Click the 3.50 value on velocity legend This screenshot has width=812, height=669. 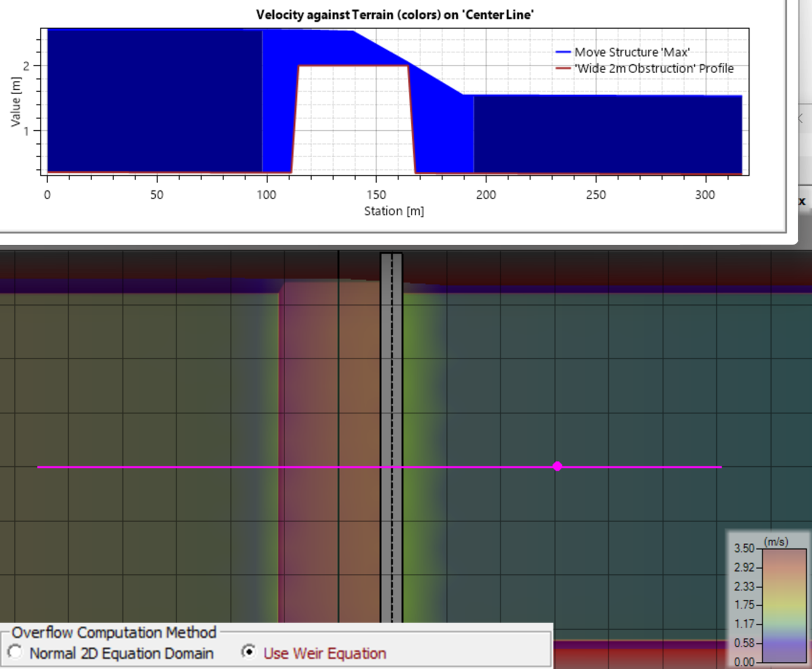(744, 548)
